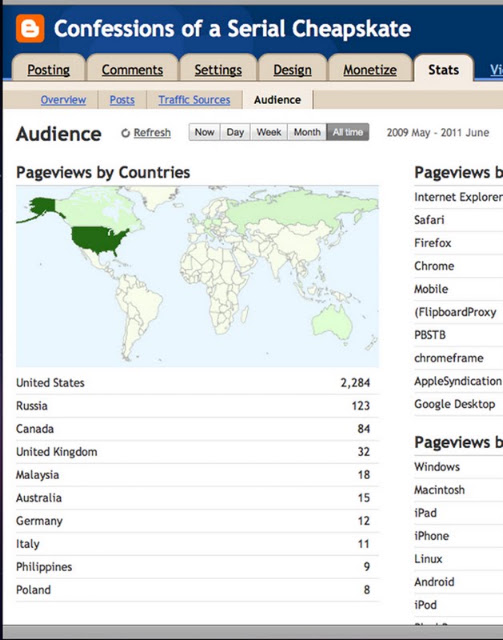Select the Now time range
This screenshot has height=640, width=503.
(x=205, y=132)
